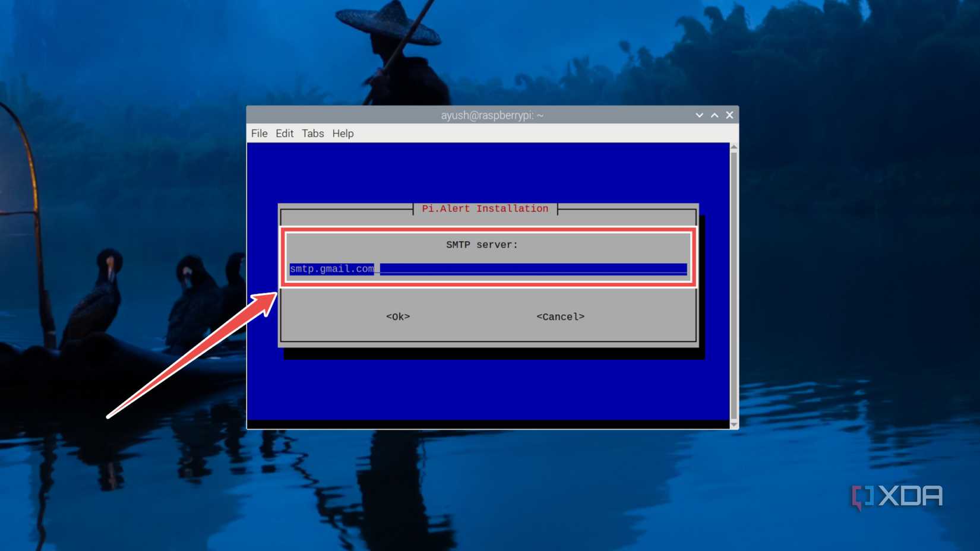Open the Edit menu of the terminal
The image size is (980, 551).
pos(284,133)
